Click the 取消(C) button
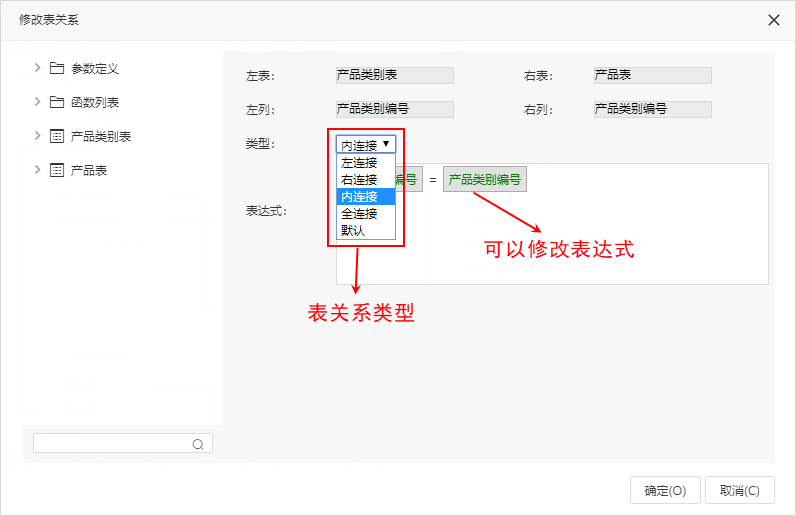This screenshot has height=516, width=796. [x=740, y=490]
